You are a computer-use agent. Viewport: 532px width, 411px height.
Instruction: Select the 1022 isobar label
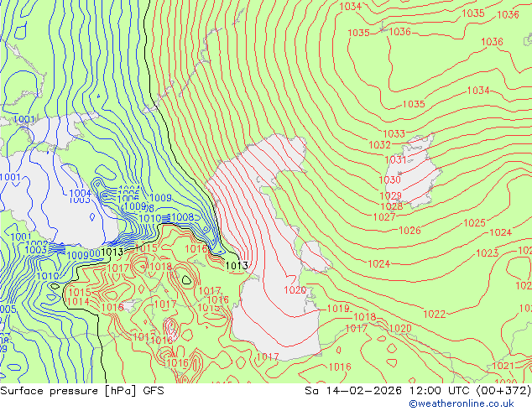coord(435,314)
